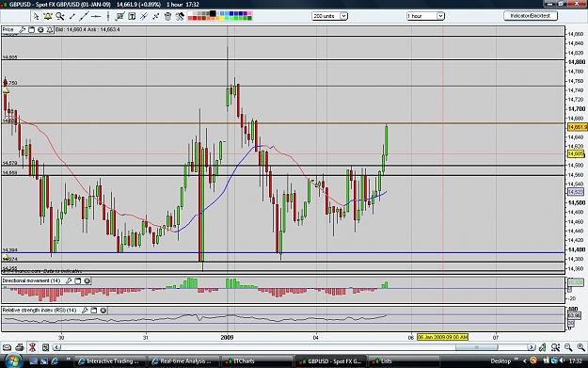588x368 pixels.
Task: Select the arrow pointer tool
Action: [36, 16]
